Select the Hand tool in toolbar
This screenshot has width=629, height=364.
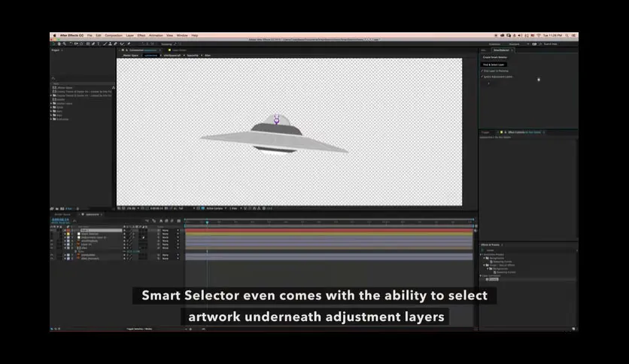59,44
